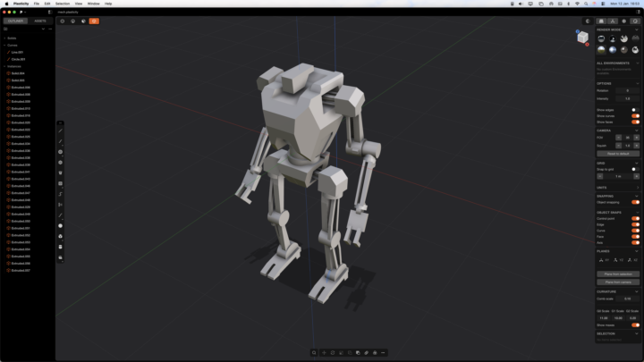Toggle Show masses switch

635,325
